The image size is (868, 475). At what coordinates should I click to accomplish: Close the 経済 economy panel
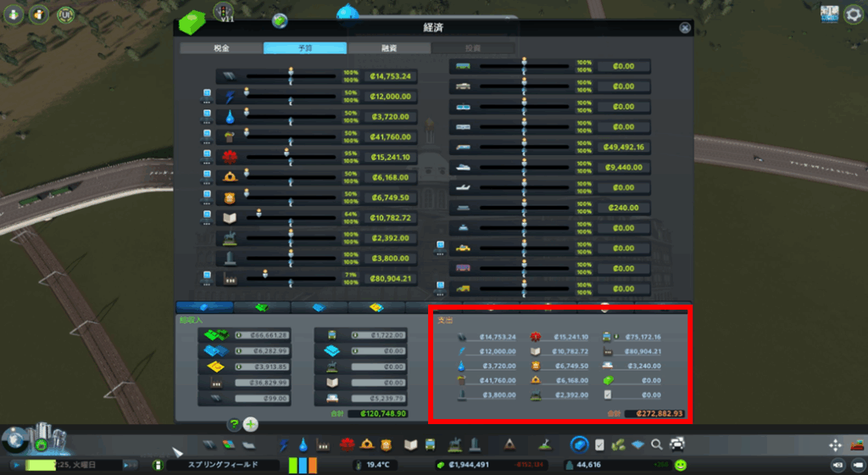pyautogui.click(x=685, y=28)
